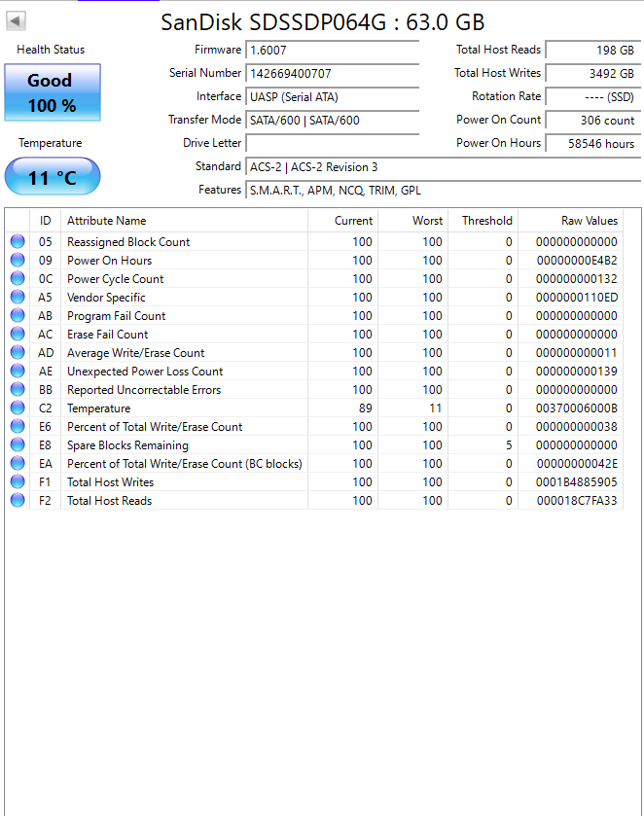This screenshot has height=816, width=644.
Task: Click raw value 0000000110ED
Action: [x=576, y=298]
